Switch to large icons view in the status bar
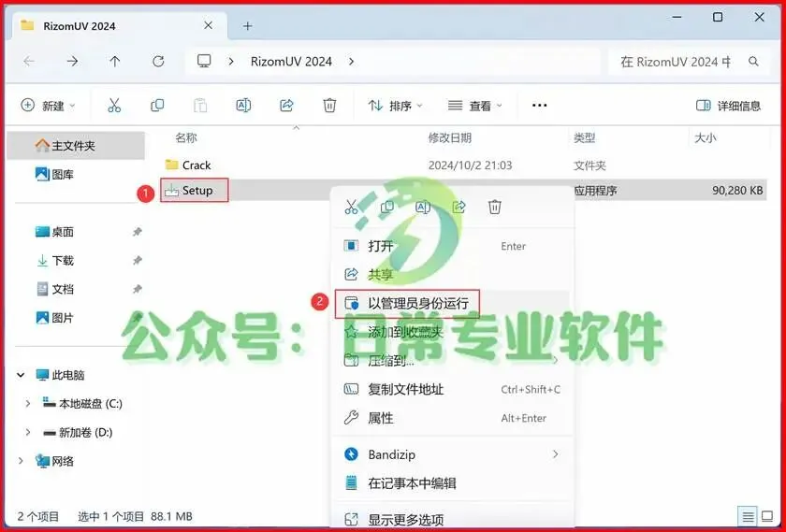 click(767, 516)
